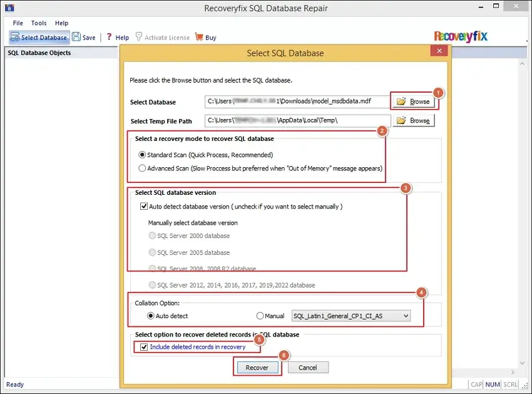The width and height of the screenshot is (532, 394).
Task: Click the Recover button
Action: 257,368
